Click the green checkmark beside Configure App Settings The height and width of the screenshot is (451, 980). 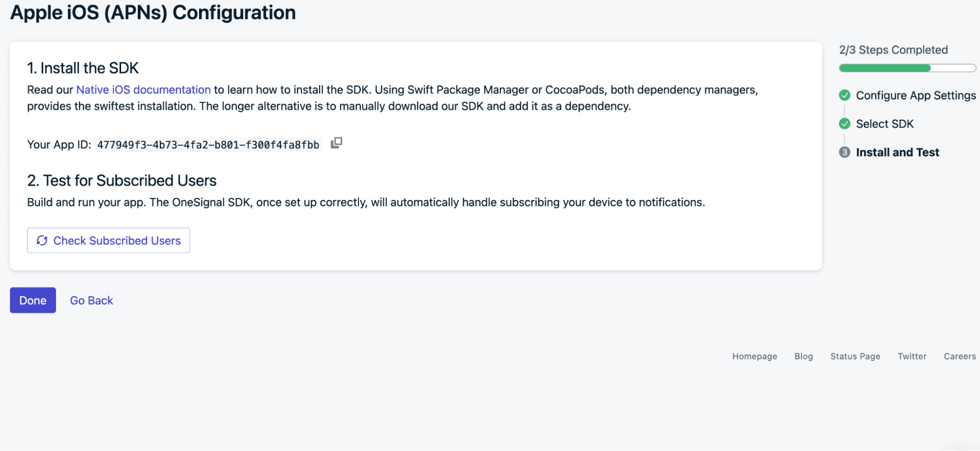pyautogui.click(x=844, y=95)
